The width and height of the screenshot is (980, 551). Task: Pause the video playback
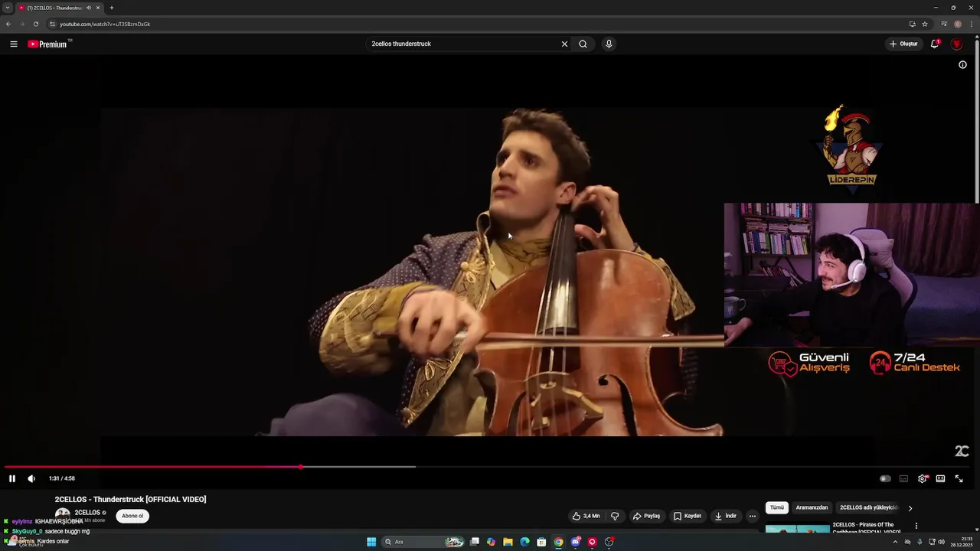coord(12,478)
